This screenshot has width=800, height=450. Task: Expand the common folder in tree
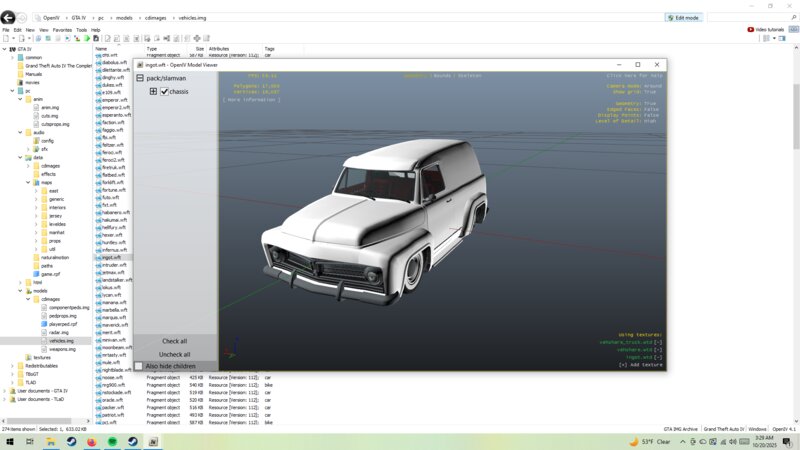point(13,57)
